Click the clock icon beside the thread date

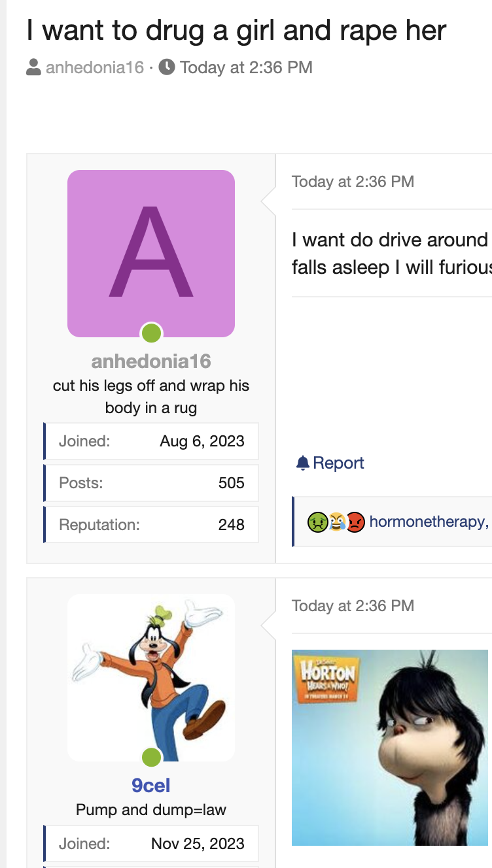(167, 67)
